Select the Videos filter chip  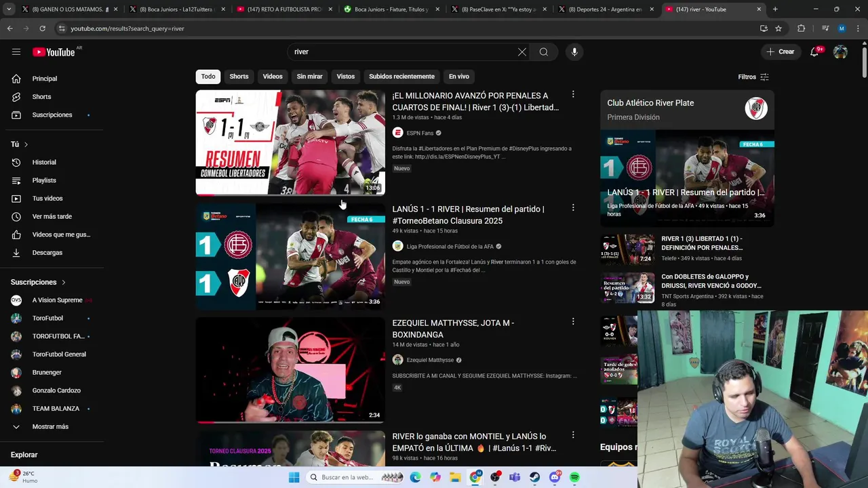[273, 77]
